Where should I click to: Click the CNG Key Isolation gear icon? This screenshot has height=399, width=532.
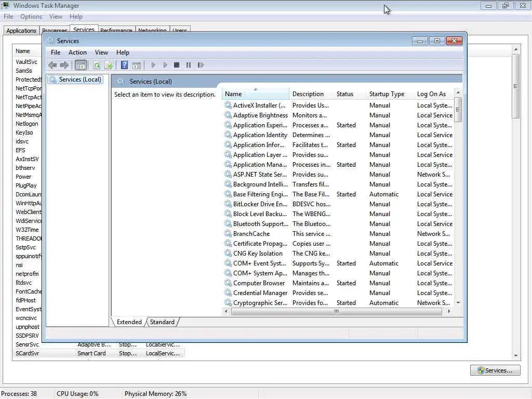pos(228,253)
